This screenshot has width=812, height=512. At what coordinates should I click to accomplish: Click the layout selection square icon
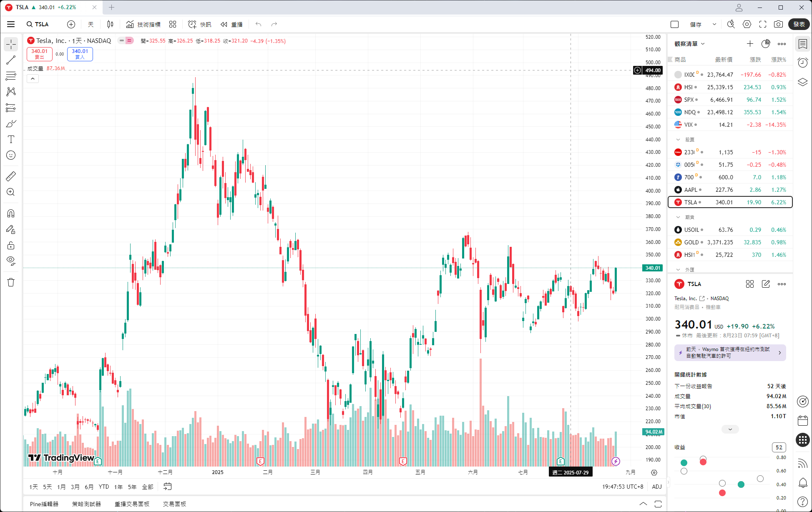[674, 24]
